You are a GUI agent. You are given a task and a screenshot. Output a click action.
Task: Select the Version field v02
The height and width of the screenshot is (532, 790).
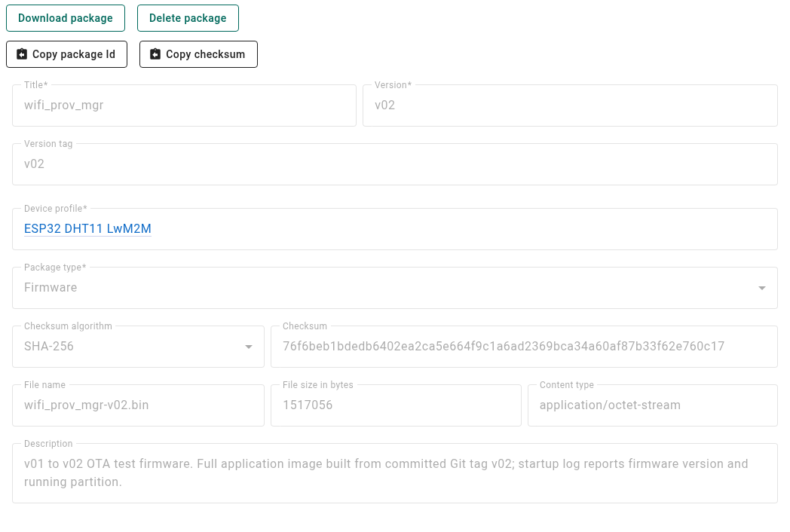571,105
